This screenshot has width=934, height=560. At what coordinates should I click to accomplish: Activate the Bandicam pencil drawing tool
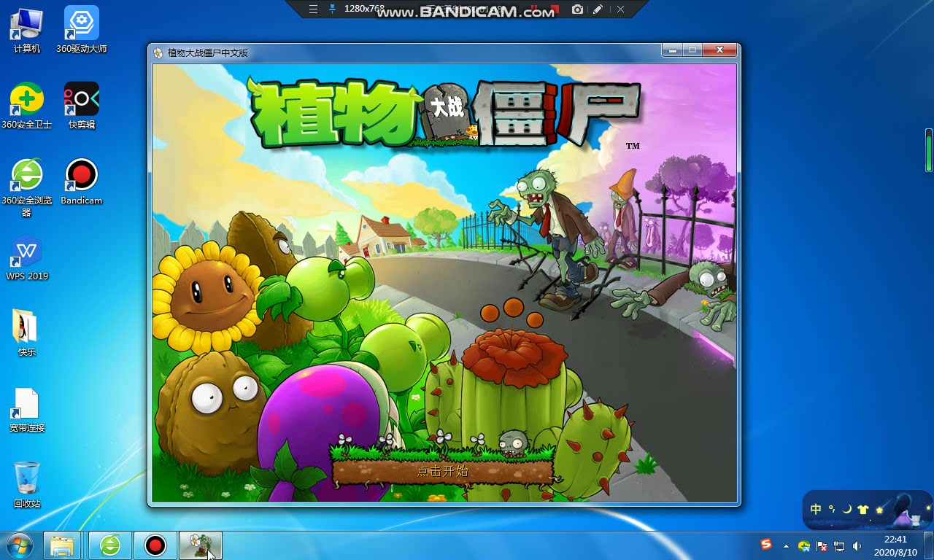click(598, 9)
